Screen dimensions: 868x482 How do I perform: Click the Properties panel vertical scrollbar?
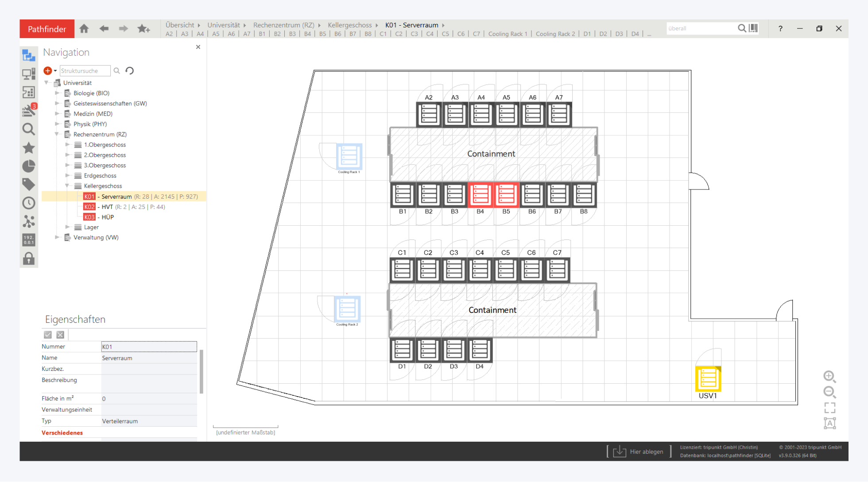(x=201, y=372)
